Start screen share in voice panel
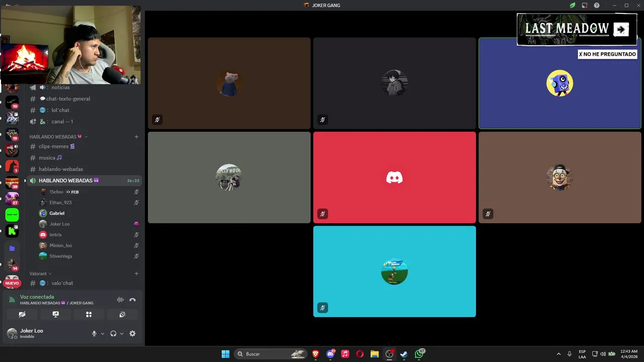Image resolution: width=644 pixels, height=362 pixels. coord(56,314)
